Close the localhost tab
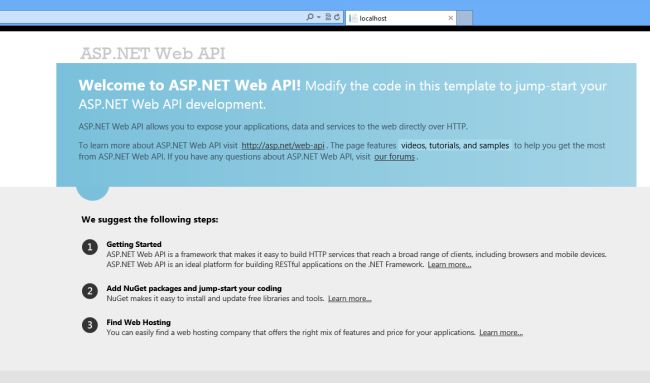The image size is (650, 383). point(451,18)
